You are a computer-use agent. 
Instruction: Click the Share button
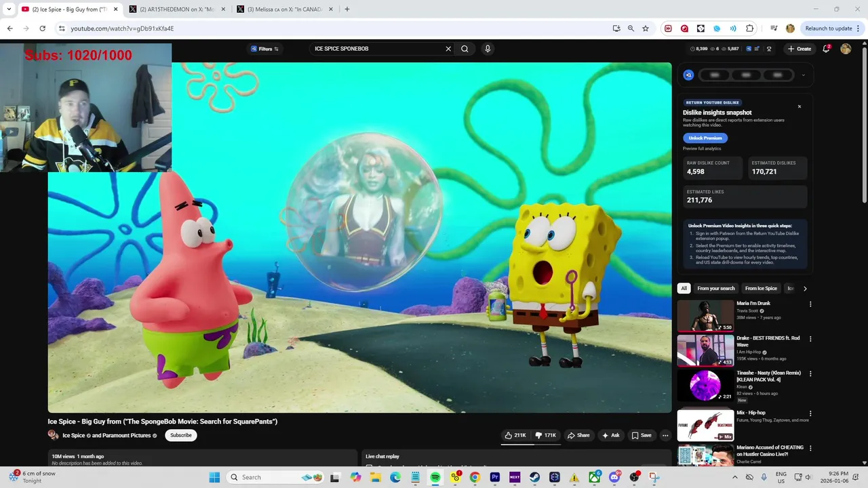click(578, 435)
